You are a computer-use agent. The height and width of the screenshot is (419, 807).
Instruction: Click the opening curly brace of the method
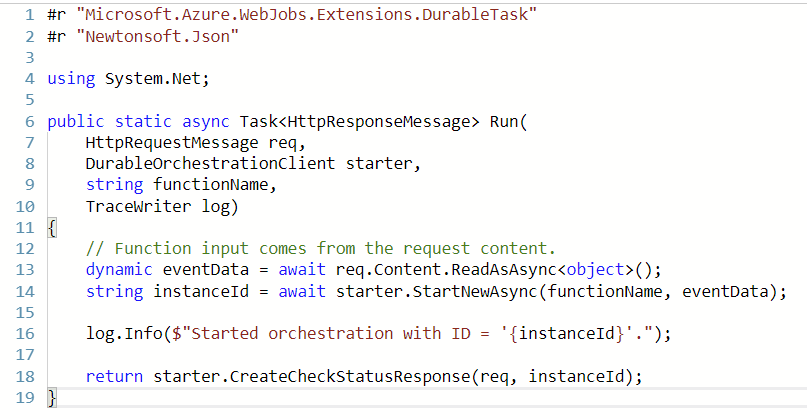click(x=52, y=227)
